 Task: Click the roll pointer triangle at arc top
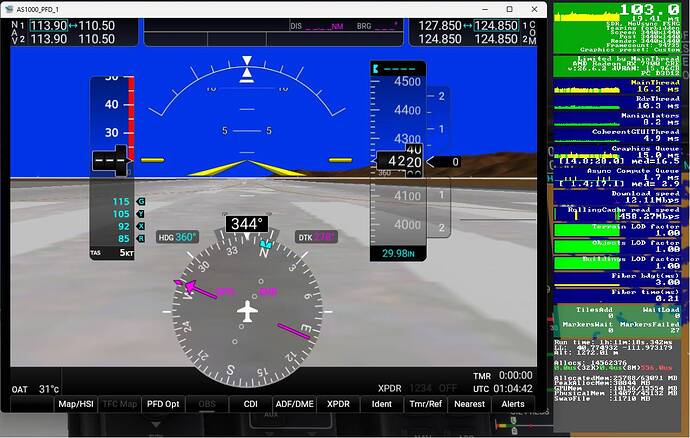pos(247,60)
